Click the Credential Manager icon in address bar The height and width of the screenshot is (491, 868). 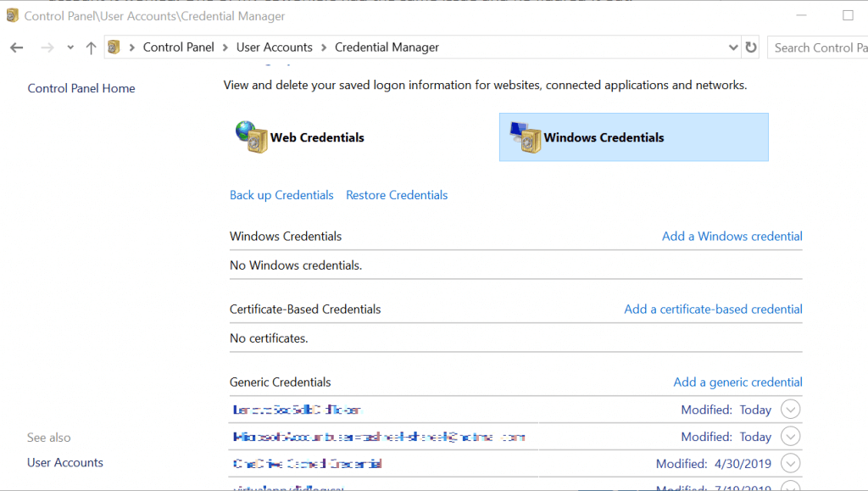114,47
